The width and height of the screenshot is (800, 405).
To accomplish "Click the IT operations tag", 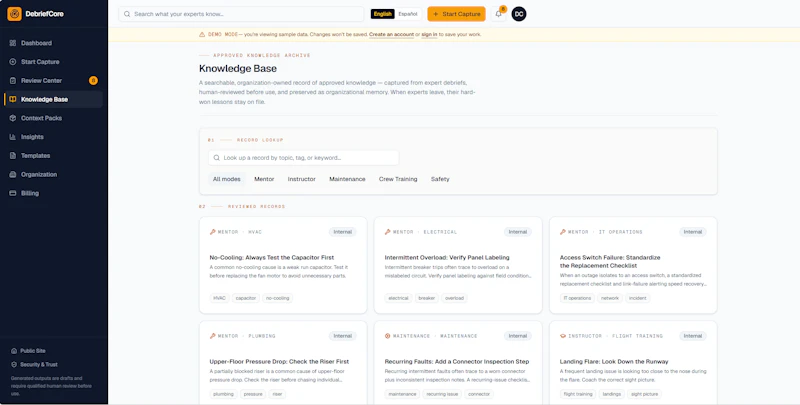I will point(577,298).
